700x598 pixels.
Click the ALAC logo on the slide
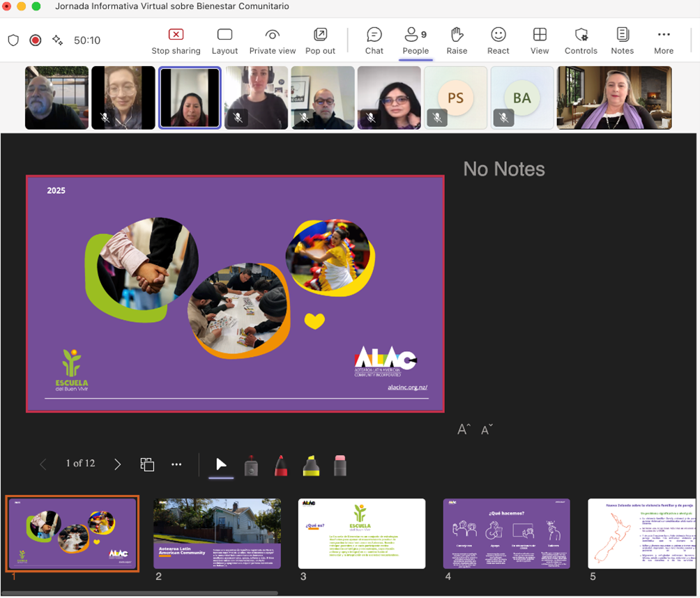386,361
